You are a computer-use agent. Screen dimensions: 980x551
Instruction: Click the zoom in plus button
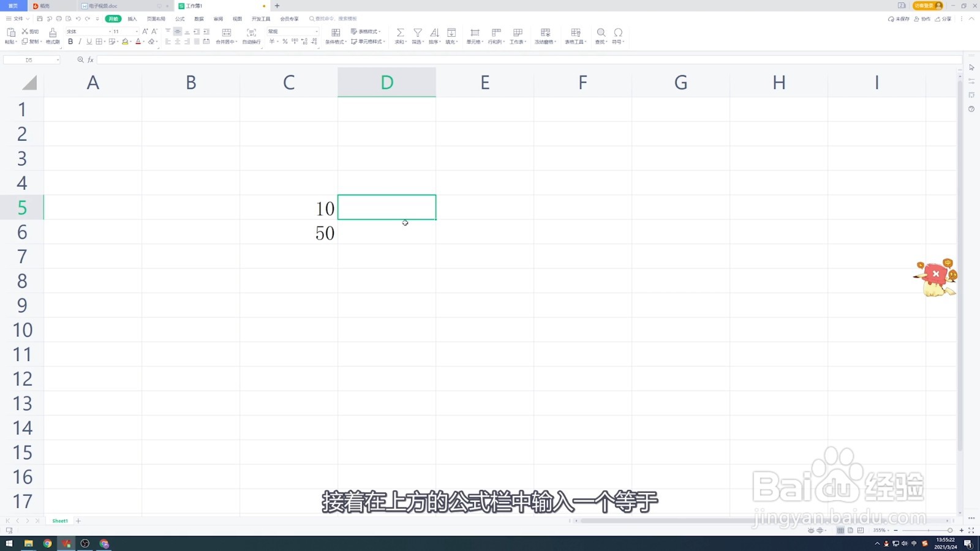point(962,530)
